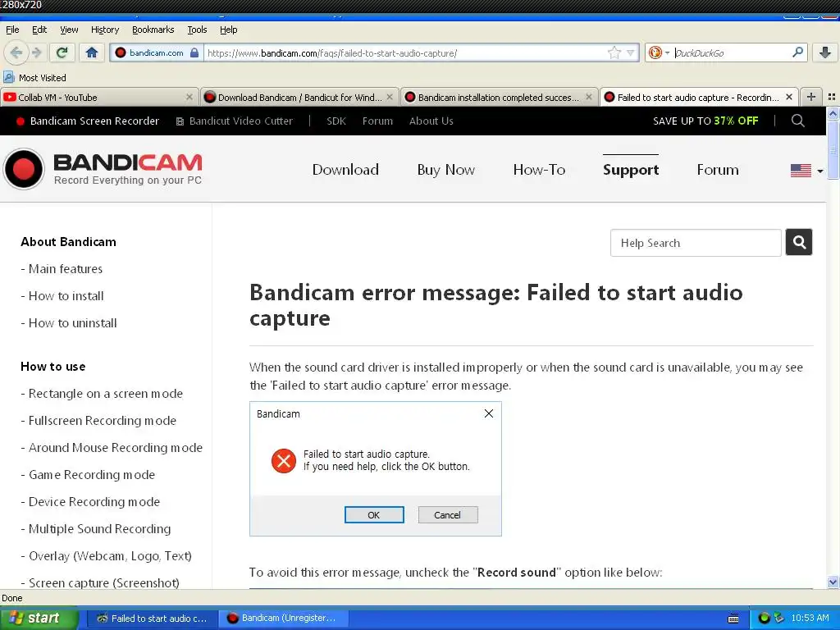Click About Us in the top bar
This screenshot has height=630, width=840.
click(431, 121)
